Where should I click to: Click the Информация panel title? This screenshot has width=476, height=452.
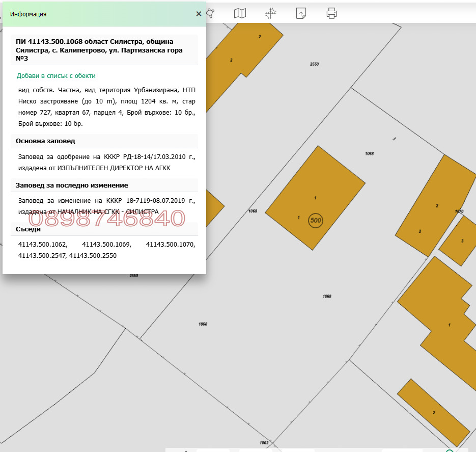[x=28, y=14]
